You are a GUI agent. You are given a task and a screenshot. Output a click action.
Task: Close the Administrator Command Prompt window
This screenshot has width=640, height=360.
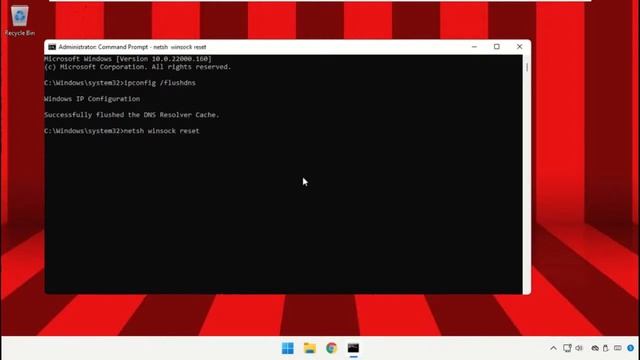[520, 47]
